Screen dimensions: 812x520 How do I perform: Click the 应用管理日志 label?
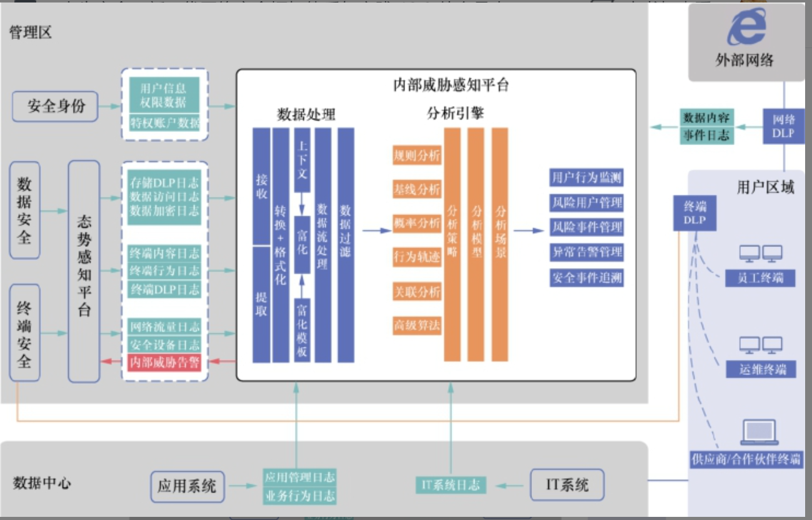click(299, 478)
